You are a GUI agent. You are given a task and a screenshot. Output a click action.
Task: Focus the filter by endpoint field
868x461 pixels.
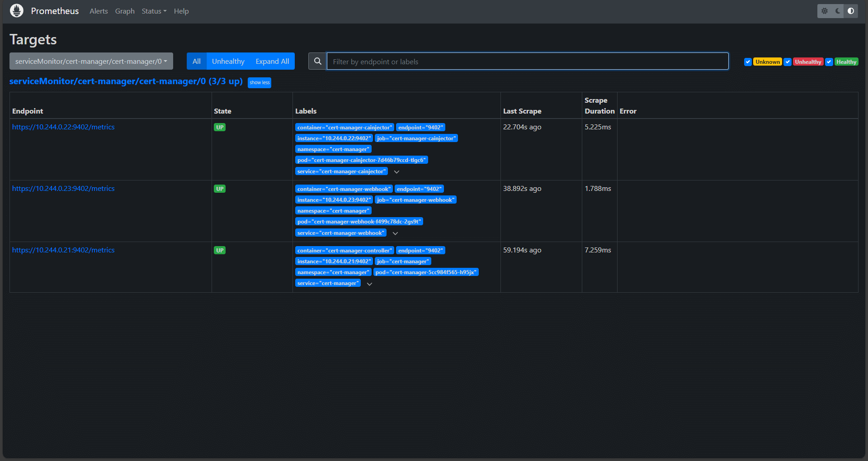[527, 62]
